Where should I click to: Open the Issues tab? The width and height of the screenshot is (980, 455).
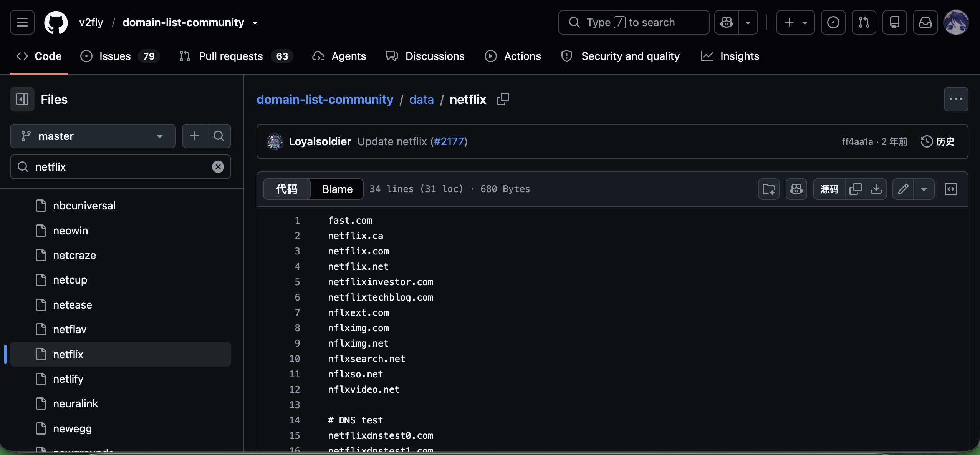coord(120,56)
